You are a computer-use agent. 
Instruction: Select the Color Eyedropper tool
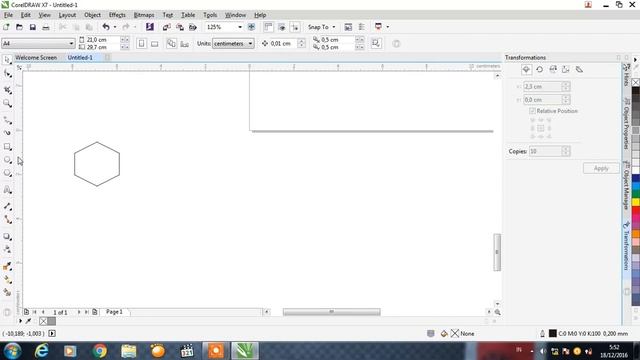(x=7, y=266)
